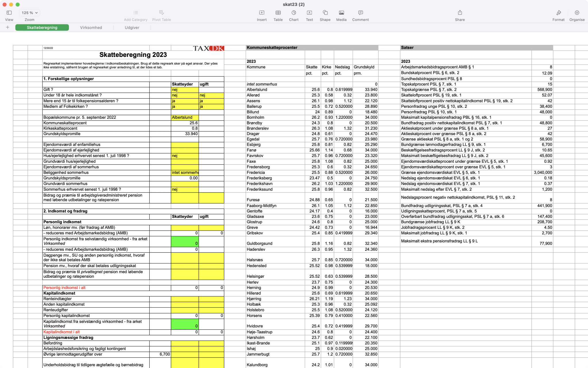This screenshot has height=368, width=588.
Task: Click green Virksomhed personlig indkomst cell
Action: point(185,241)
